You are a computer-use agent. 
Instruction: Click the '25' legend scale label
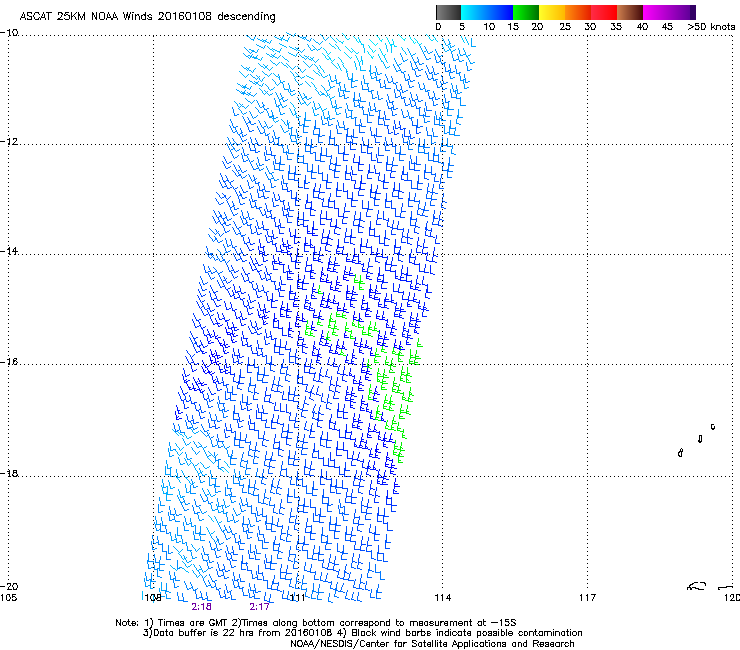pyautogui.click(x=565, y=27)
